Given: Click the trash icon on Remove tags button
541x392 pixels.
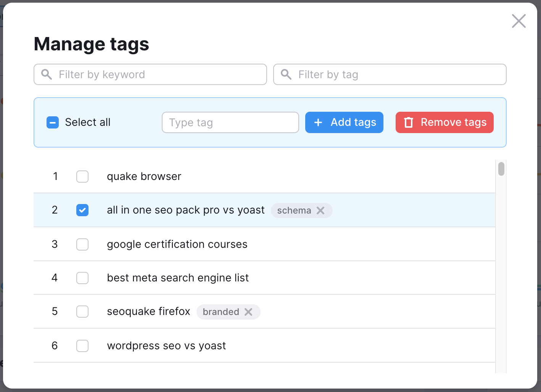Looking at the screenshot, I should coord(409,122).
